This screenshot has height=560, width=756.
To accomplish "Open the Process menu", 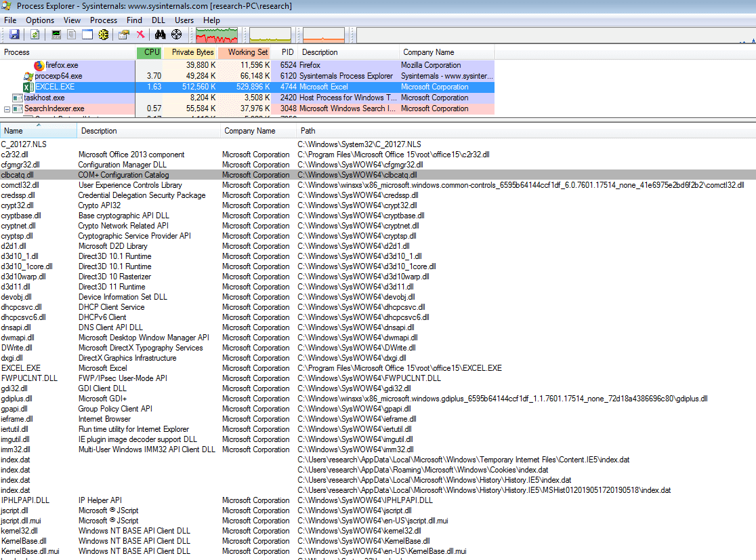I will (x=104, y=20).
